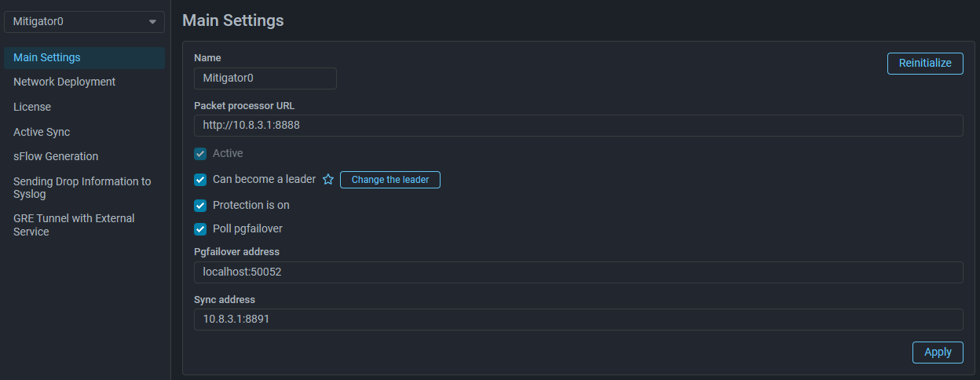The height and width of the screenshot is (380, 980).
Task: Toggle Poll pgfailover checkbox
Action: click(200, 229)
